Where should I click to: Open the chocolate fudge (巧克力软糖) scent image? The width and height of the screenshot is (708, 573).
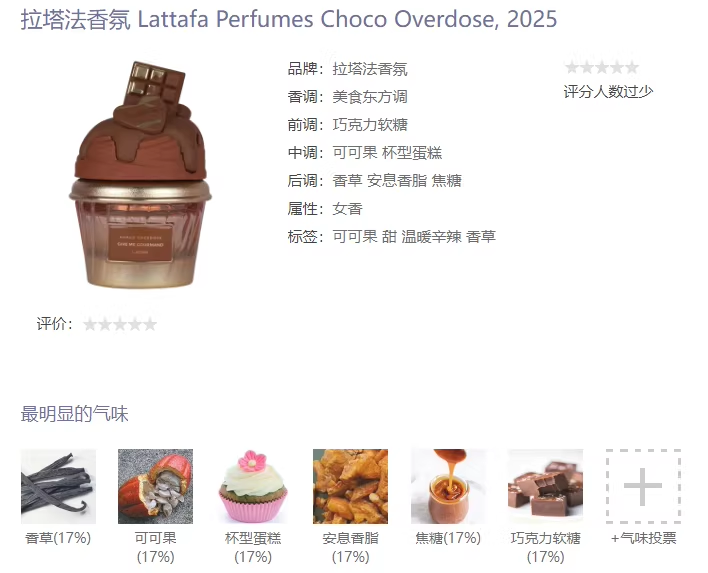545,486
